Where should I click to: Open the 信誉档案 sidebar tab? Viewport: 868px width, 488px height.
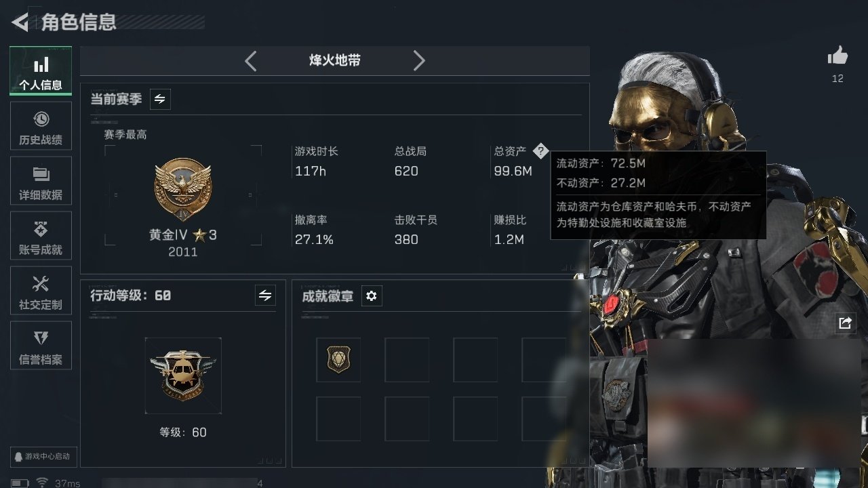tap(41, 346)
